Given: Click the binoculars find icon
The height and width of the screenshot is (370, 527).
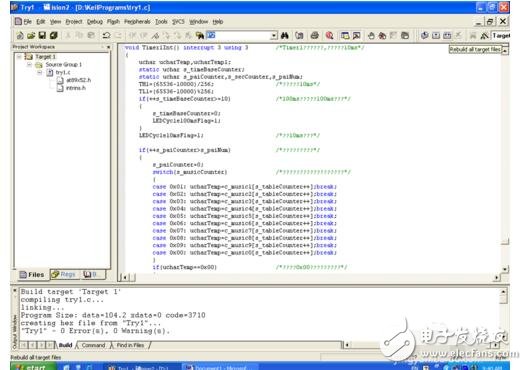Looking at the screenshot, I should pyautogui.click(x=284, y=35).
